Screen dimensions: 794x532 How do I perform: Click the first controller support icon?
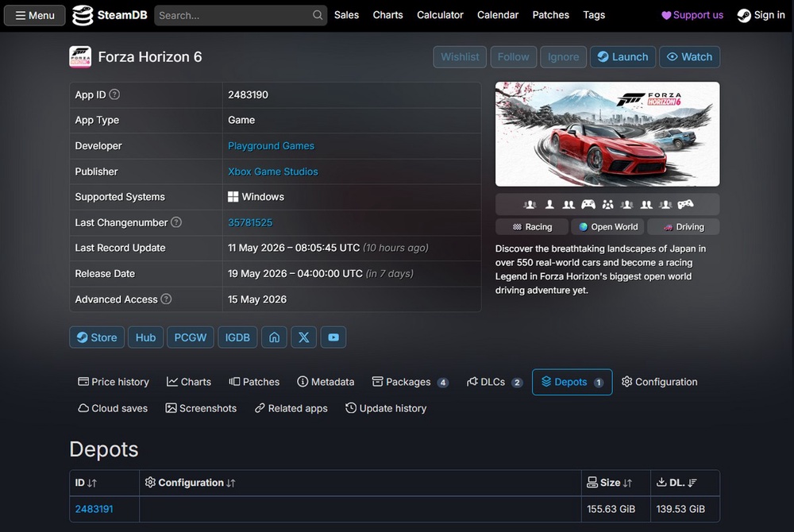(x=588, y=205)
